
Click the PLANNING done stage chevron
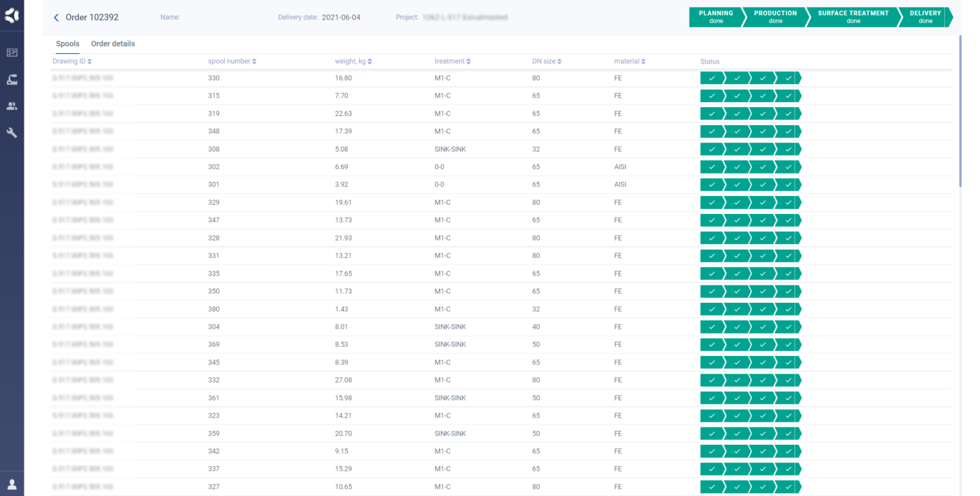click(715, 17)
